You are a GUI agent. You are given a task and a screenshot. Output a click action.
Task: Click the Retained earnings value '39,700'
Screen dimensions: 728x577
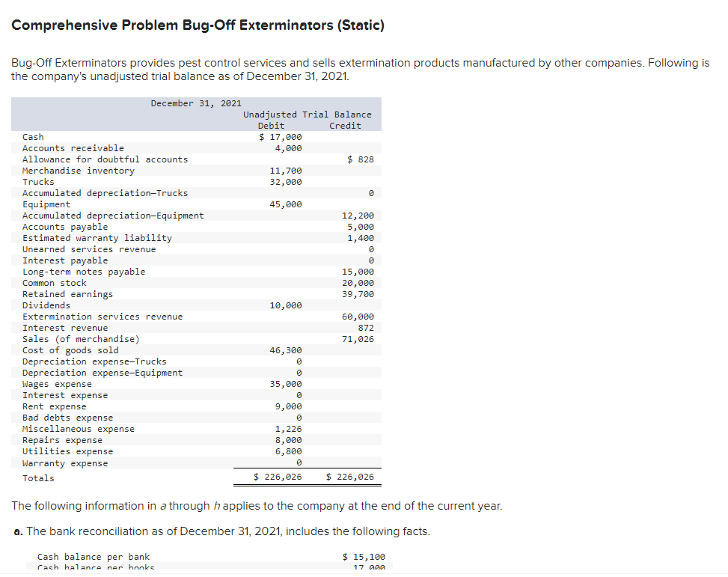(358, 294)
